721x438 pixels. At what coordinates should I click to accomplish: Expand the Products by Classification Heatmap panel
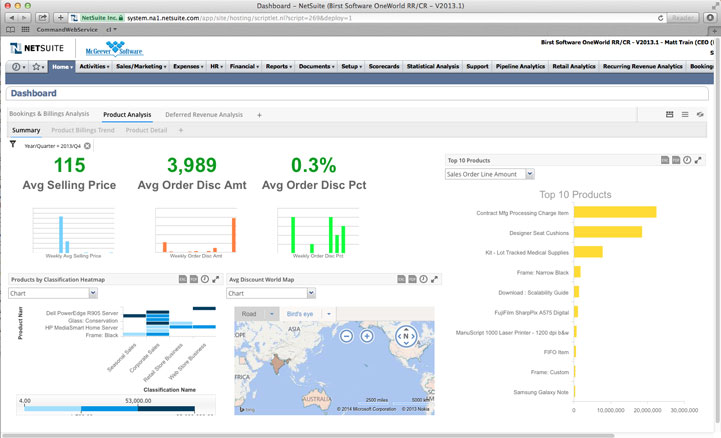(x=216, y=280)
